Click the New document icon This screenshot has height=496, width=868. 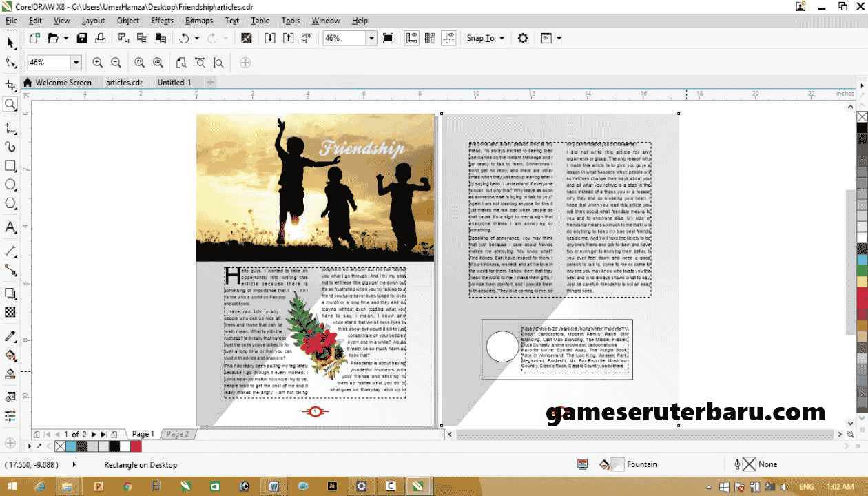(x=34, y=38)
